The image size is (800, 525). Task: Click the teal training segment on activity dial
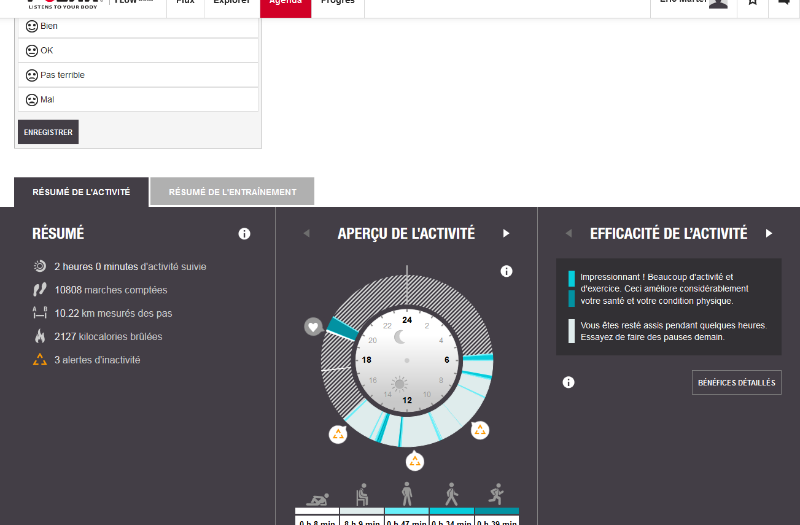tap(342, 329)
